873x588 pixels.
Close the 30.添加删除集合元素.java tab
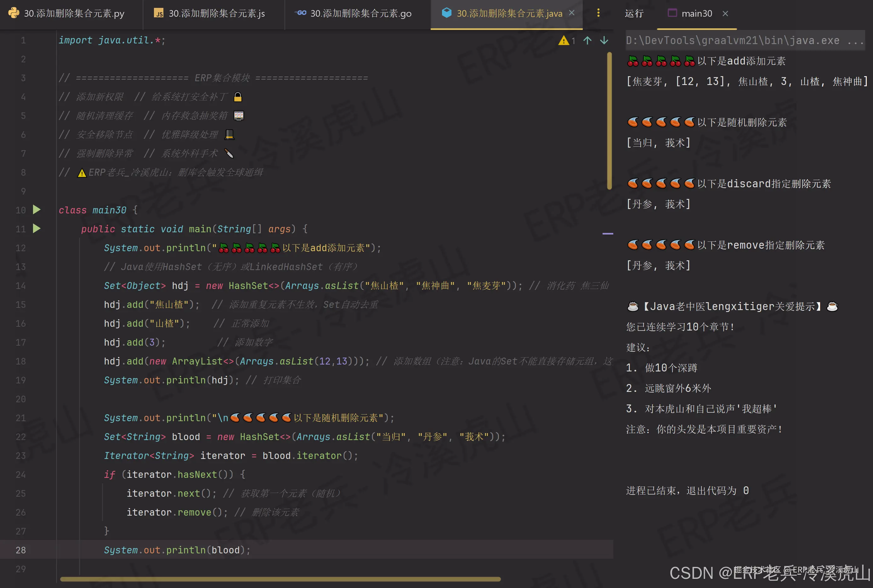[571, 13]
